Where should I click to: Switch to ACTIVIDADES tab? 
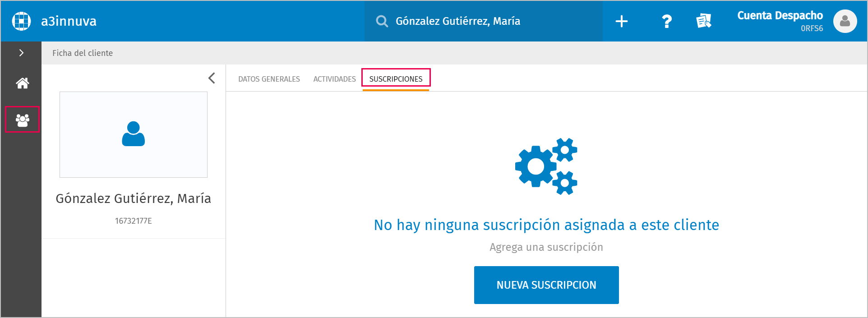point(335,79)
